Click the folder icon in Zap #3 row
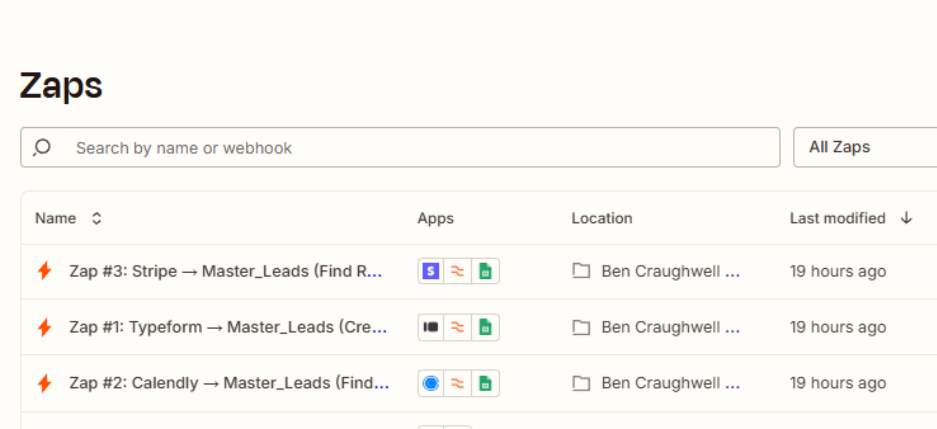 click(x=581, y=272)
